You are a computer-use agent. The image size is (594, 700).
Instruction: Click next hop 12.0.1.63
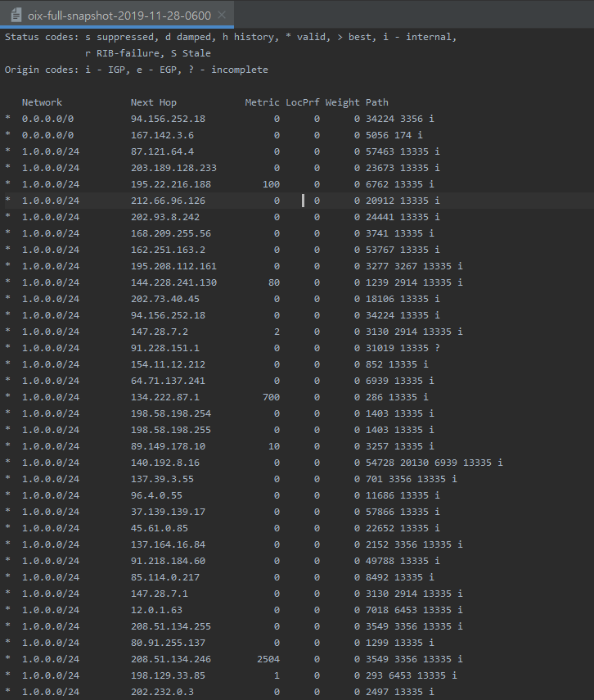coord(156,610)
